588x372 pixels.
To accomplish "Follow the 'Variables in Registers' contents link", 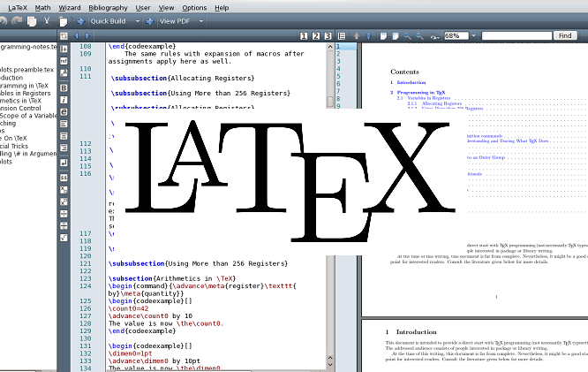I will point(428,98).
